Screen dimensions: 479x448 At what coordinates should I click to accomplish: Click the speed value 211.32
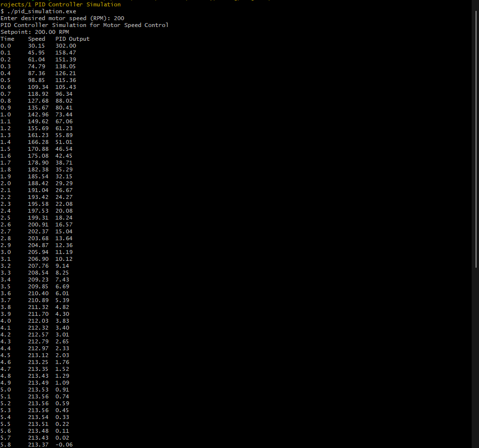pyautogui.click(x=38, y=308)
